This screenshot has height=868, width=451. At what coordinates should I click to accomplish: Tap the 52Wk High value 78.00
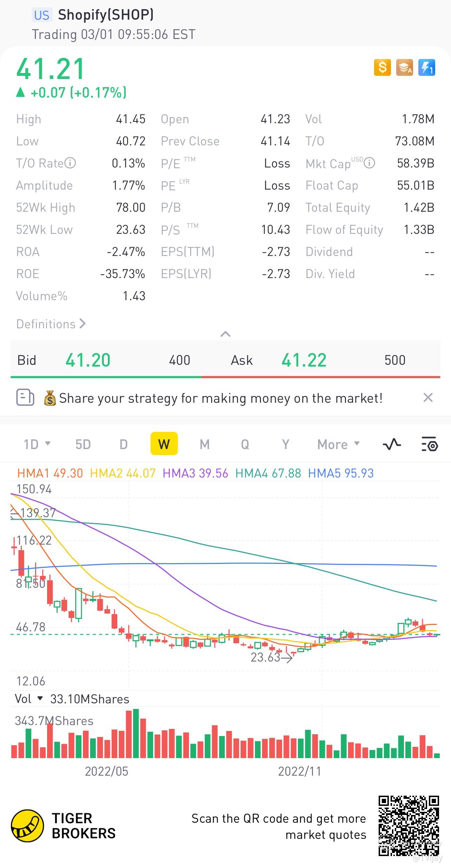pos(131,208)
